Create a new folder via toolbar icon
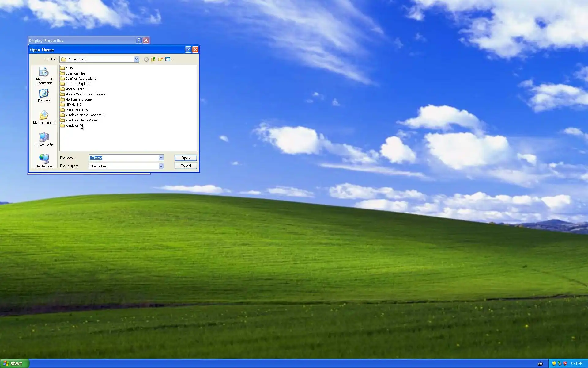Screen dimensions: 588x368 coord(160,59)
